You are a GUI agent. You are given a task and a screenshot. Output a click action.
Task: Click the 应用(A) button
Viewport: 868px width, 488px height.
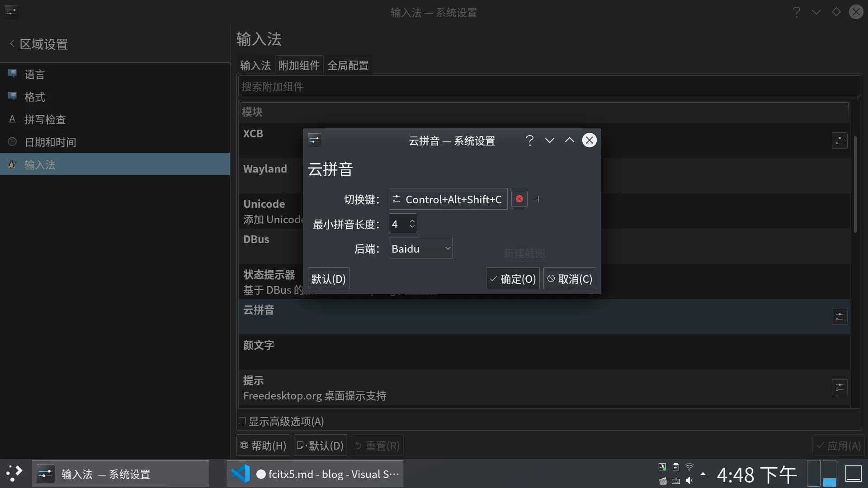839,446
